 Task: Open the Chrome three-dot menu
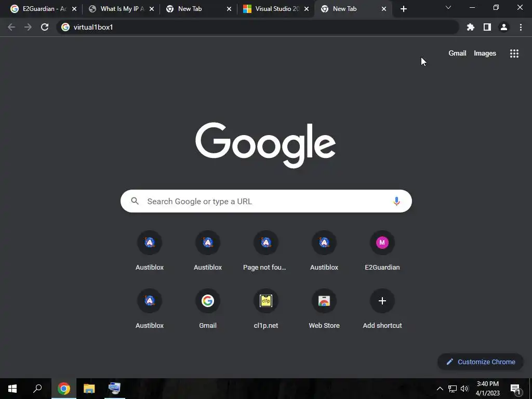[521, 27]
